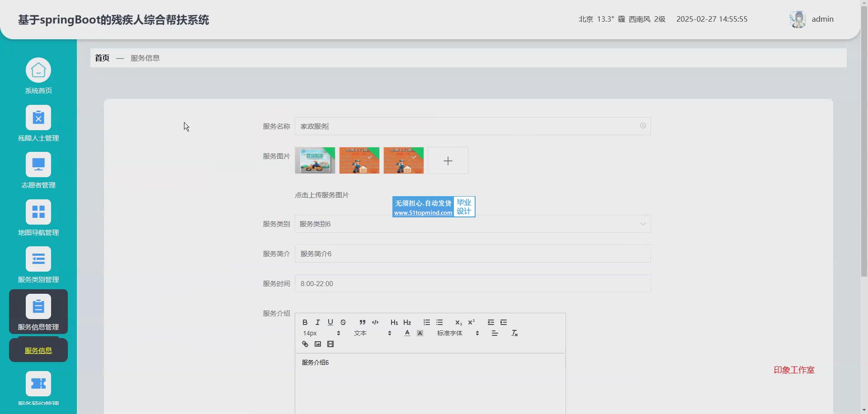Toggle underline formatting in the editor
The height and width of the screenshot is (414, 868).
point(330,322)
